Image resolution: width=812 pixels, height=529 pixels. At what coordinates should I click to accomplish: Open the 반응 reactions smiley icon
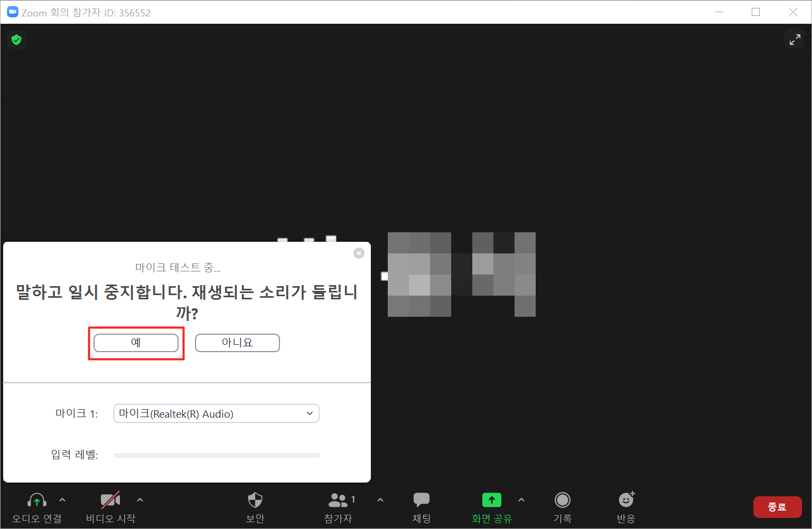pyautogui.click(x=627, y=499)
